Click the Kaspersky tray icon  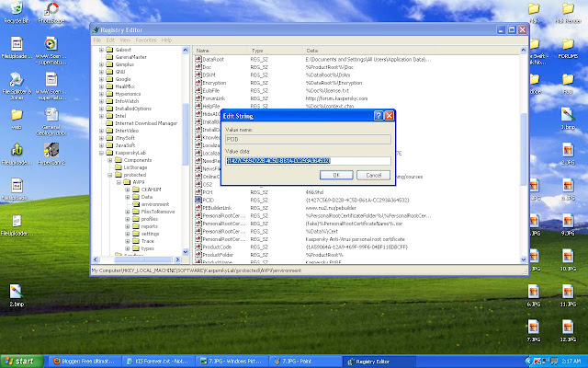(537, 362)
